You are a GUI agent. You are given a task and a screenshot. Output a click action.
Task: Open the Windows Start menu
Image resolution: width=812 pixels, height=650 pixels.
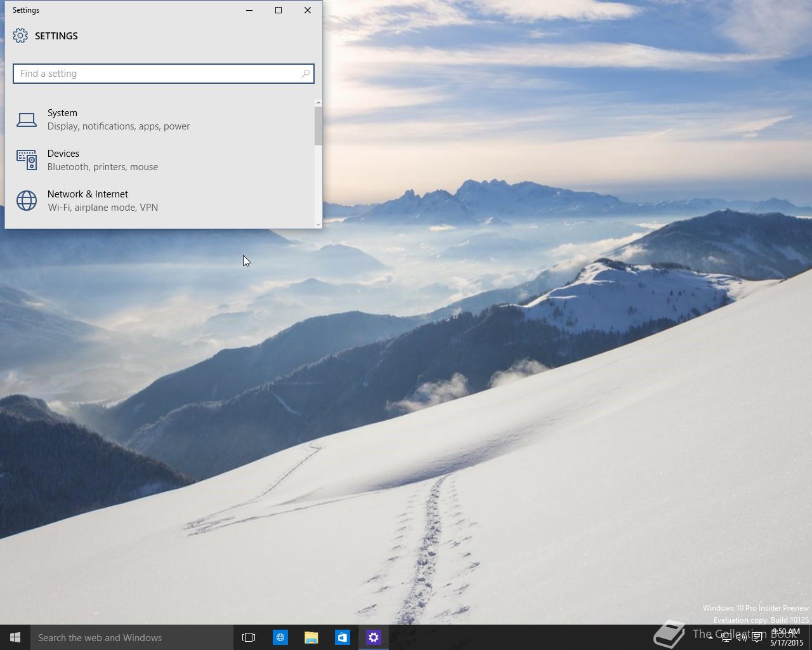tap(15, 637)
